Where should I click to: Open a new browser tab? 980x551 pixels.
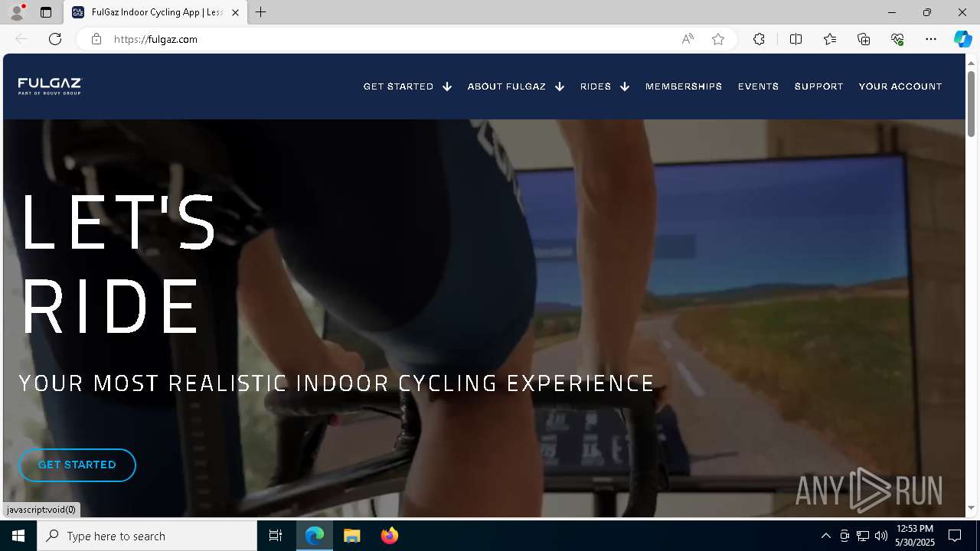pyautogui.click(x=261, y=12)
